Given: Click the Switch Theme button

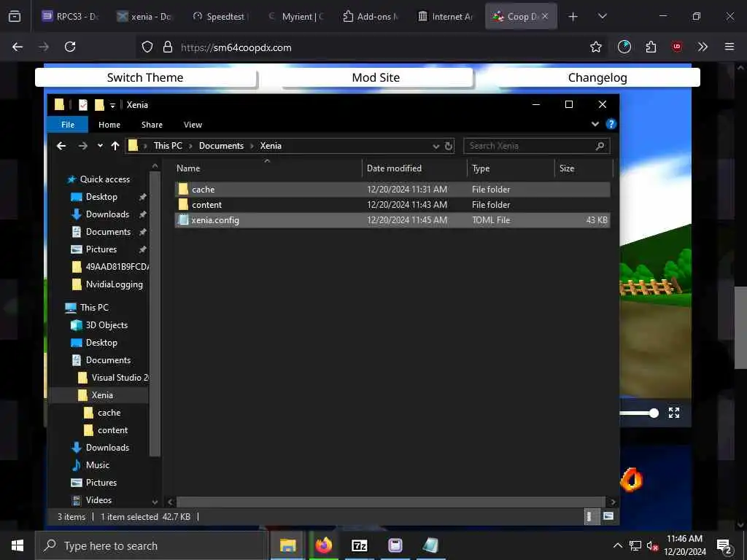Looking at the screenshot, I should coord(145,77).
